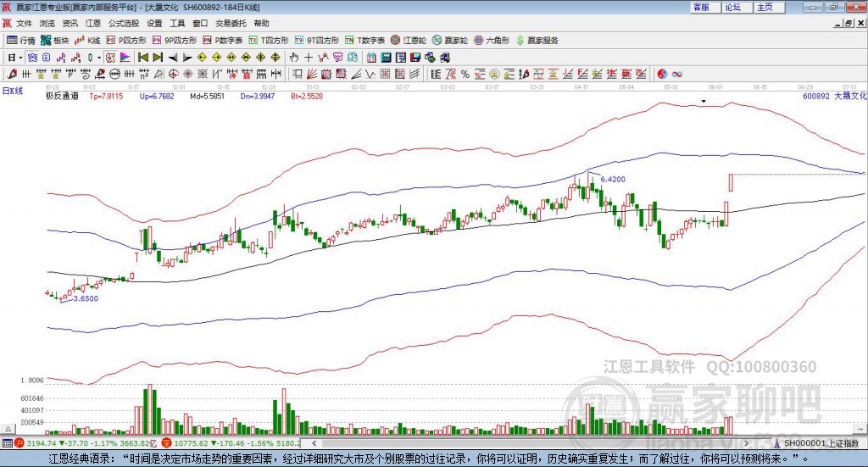
Task: Click the 论坛 forum button
Action: pos(737,7)
